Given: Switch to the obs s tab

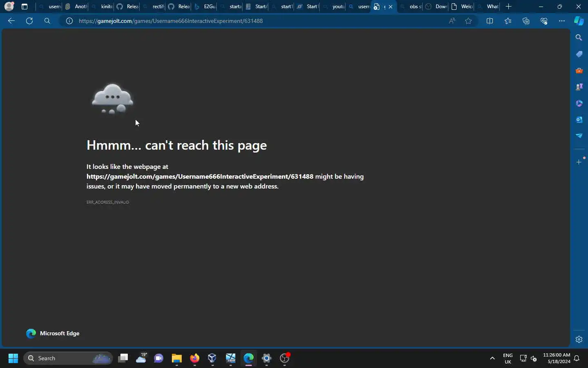Looking at the screenshot, I should coord(410,7).
